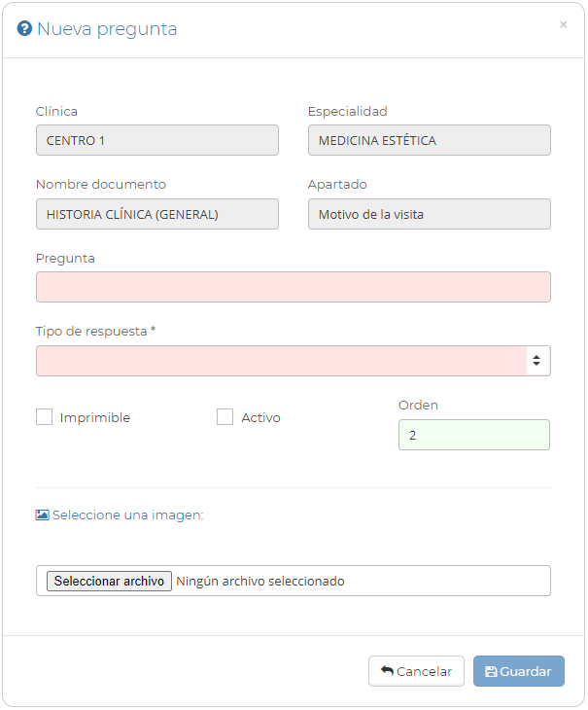Click the Clínica field showing CENTRO 1
This screenshot has height=710, width=588.
click(x=156, y=140)
